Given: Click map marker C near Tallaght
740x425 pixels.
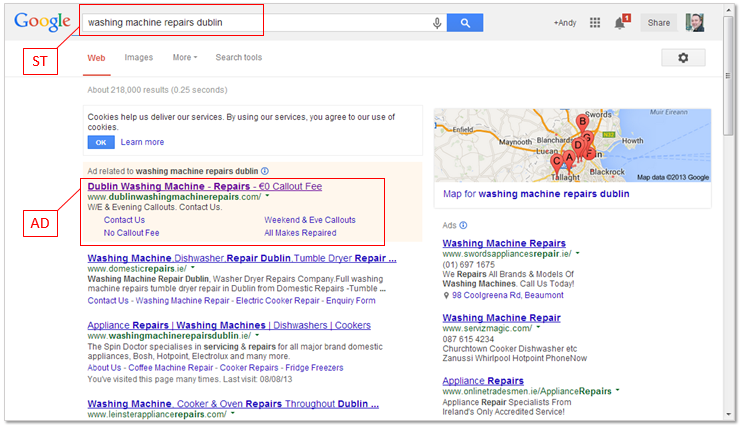Looking at the screenshot, I should pyautogui.click(x=556, y=162).
